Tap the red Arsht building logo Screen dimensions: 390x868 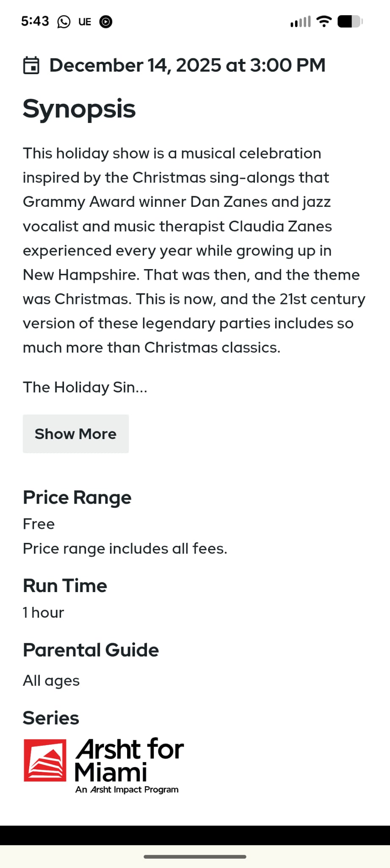45,760
